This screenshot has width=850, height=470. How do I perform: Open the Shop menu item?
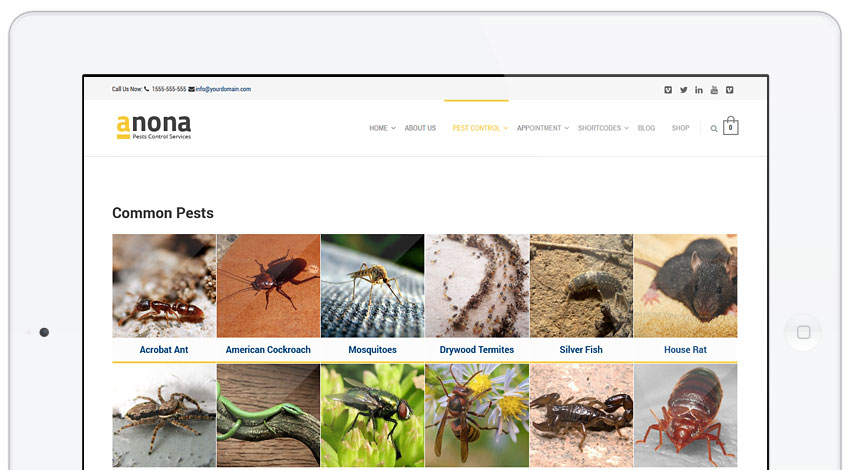tap(680, 128)
